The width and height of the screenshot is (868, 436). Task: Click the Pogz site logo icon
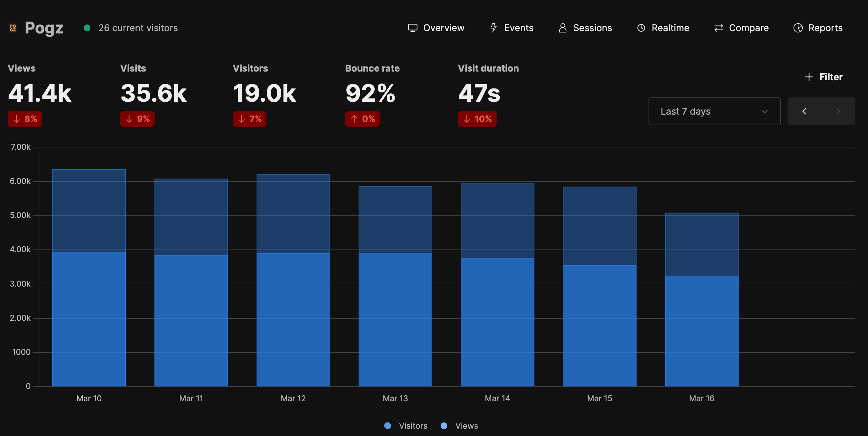13,27
